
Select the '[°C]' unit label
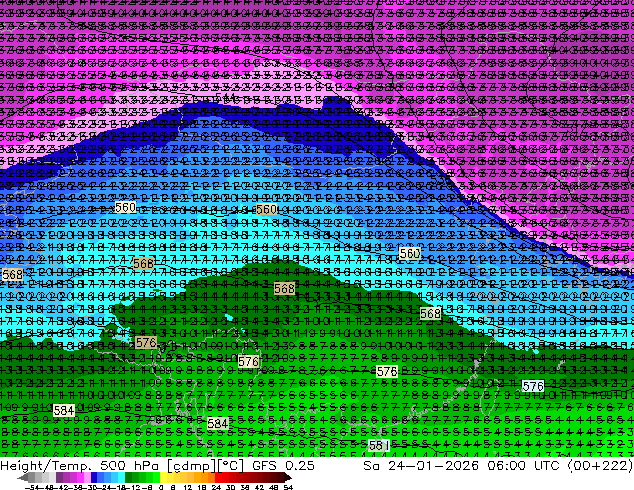(230, 466)
